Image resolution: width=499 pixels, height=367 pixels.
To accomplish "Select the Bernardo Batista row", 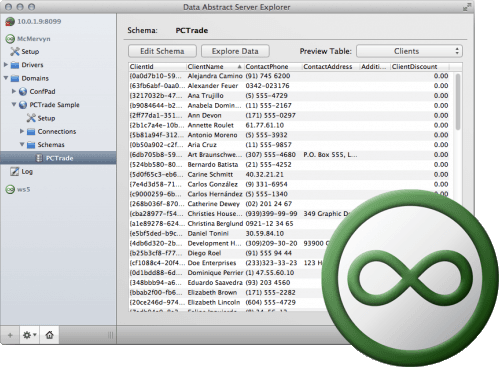I will click(289, 165).
